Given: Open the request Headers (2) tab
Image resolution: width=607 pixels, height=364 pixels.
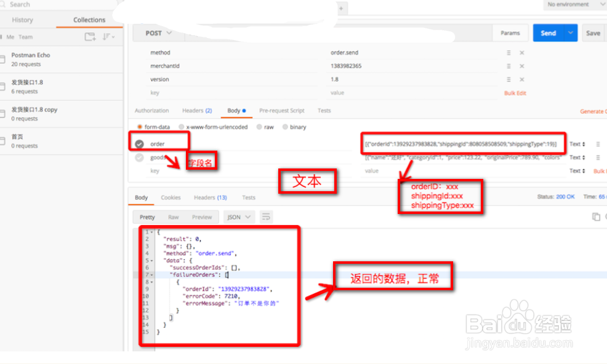Looking at the screenshot, I should coord(197,111).
